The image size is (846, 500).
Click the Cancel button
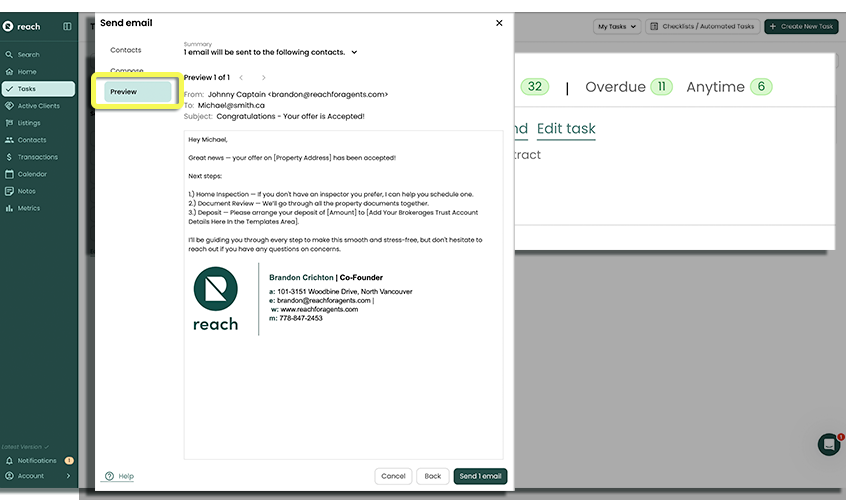(x=393, y=476)
